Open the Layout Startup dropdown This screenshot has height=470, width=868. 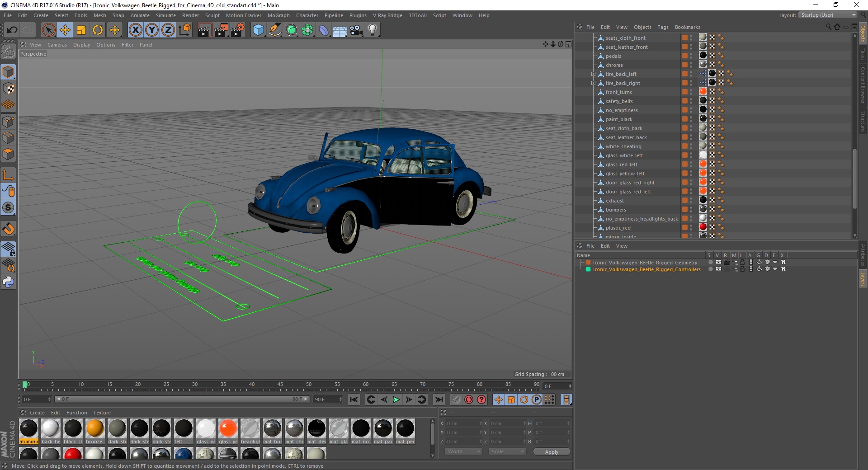(828, 15)
